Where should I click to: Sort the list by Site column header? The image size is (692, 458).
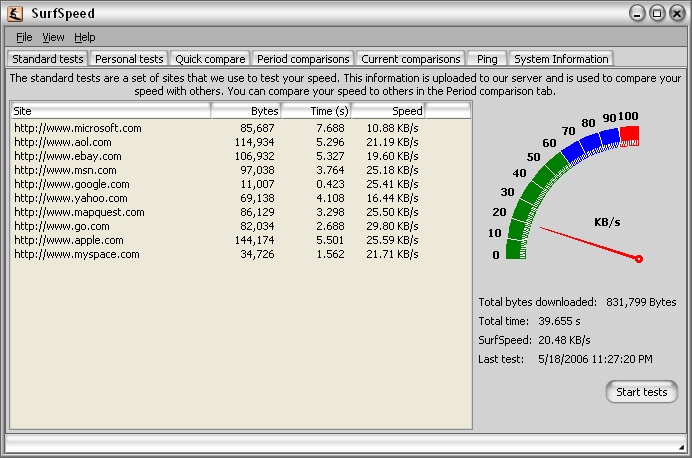click(110, 111)
